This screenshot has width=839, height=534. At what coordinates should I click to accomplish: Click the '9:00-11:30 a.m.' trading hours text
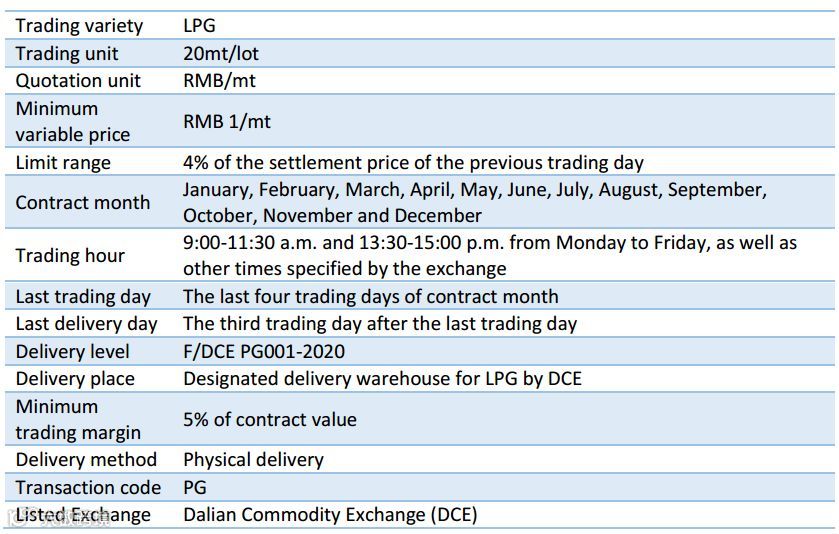250,242
